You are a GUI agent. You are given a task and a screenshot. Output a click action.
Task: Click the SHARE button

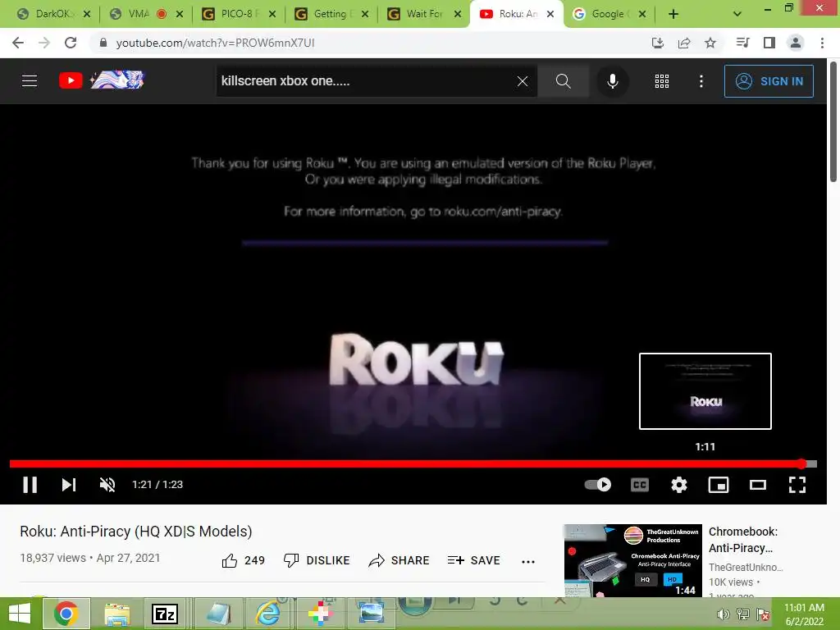point(399,560)
